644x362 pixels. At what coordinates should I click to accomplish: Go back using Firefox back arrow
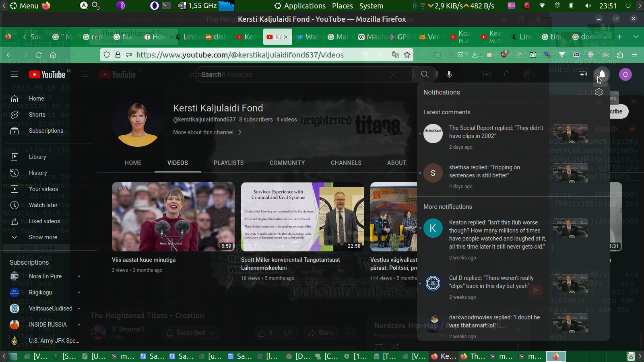[10, 55]
